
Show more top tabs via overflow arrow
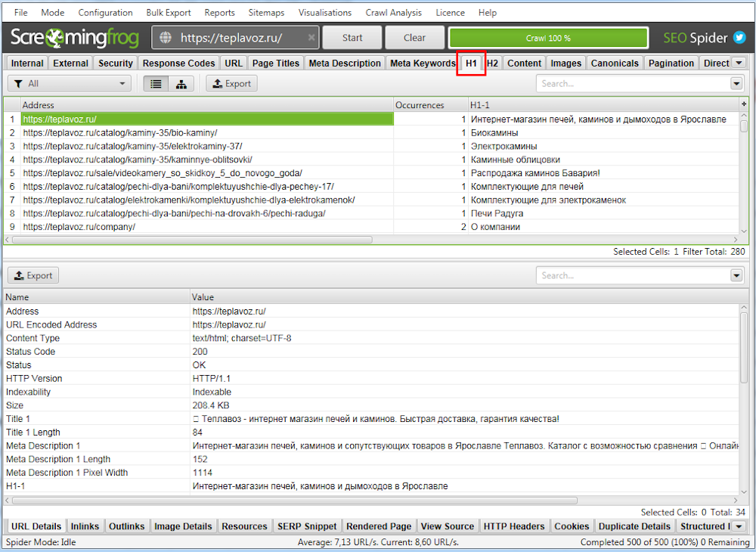(739, 64)
